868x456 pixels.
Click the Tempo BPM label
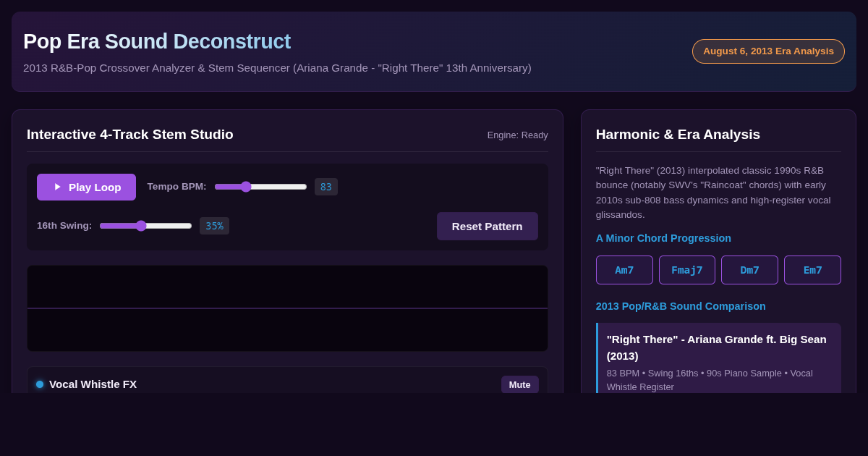pyautogui.click(x=176, y=187)
